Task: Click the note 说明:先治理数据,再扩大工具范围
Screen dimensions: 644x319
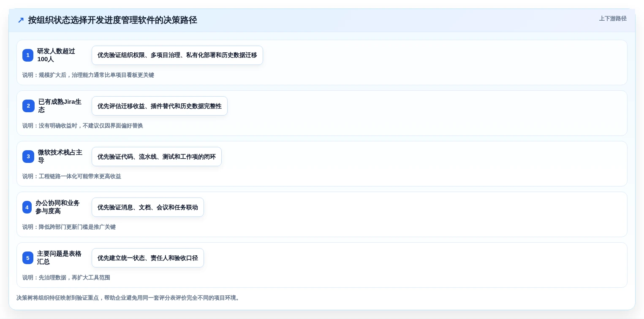Action: (x=66, y=278)
